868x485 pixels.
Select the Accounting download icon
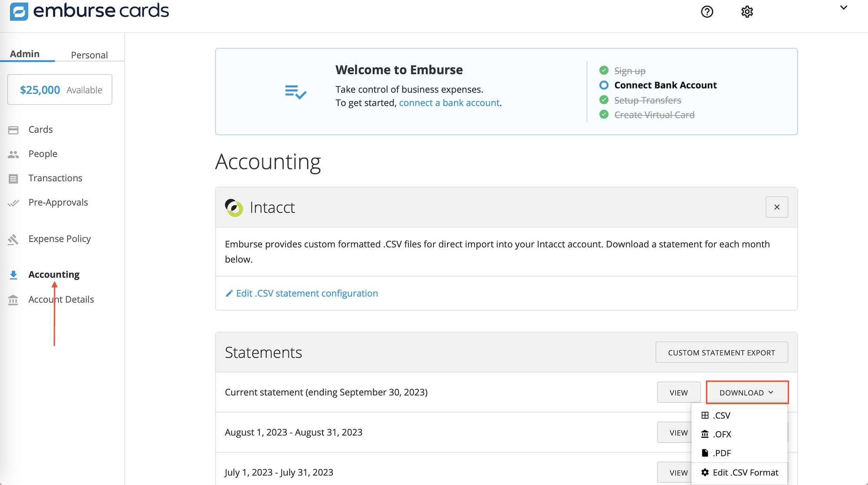click(13, 274)
